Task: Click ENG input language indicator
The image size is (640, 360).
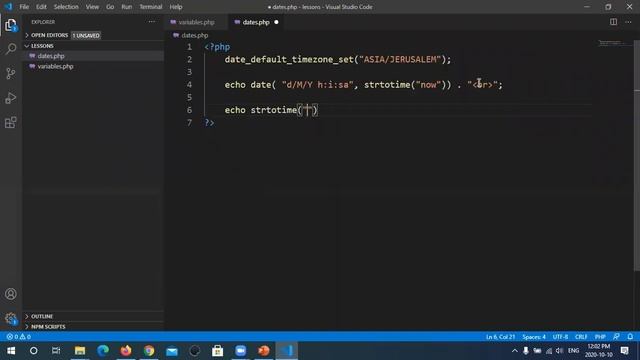Action: 573,351
